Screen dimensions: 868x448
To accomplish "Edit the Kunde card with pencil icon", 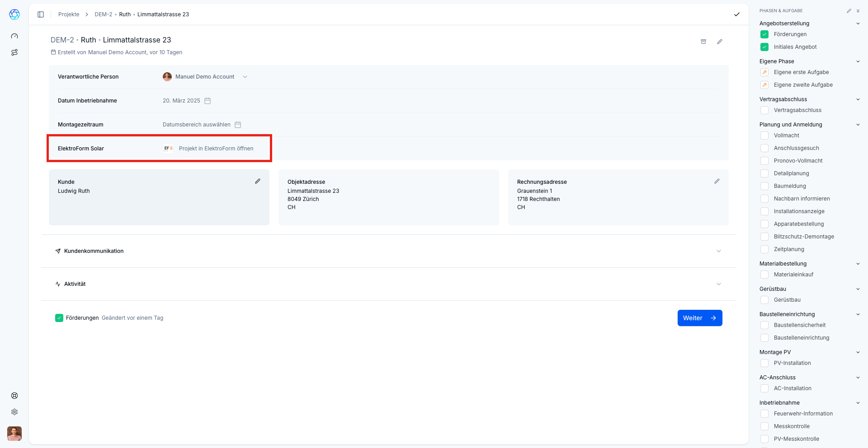I will [258, 181].
